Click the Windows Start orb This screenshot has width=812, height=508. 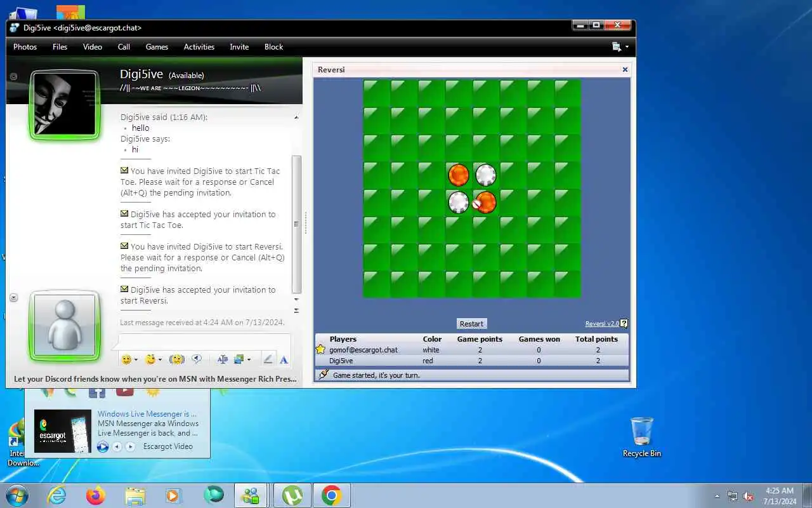(16, 495)
